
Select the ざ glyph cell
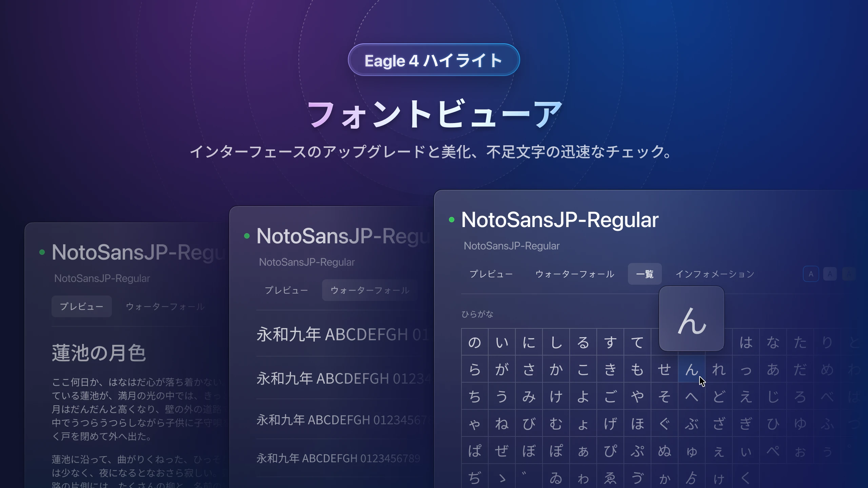tap(719, 423)
